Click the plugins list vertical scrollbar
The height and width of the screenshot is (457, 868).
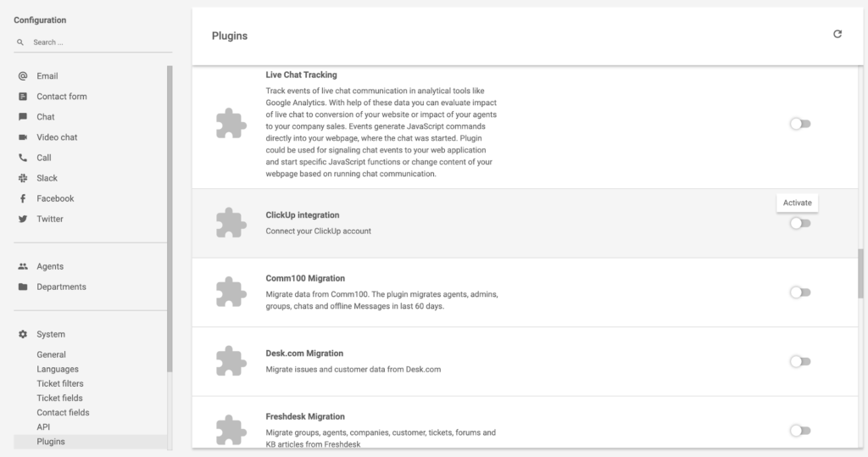[861, 273]
